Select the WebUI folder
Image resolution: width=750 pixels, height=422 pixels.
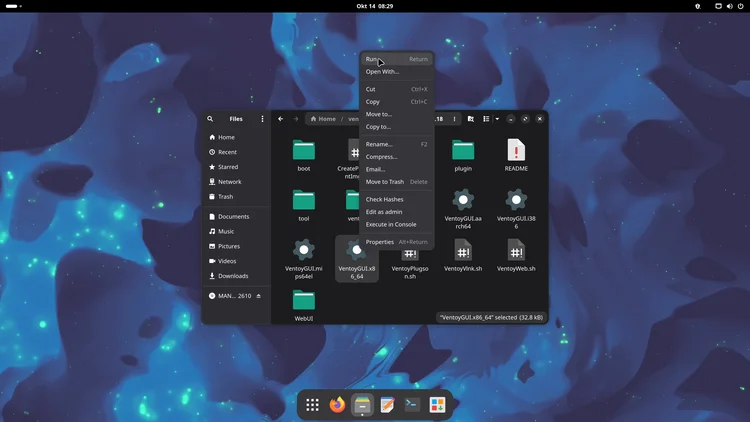click(x=304, y=305)
